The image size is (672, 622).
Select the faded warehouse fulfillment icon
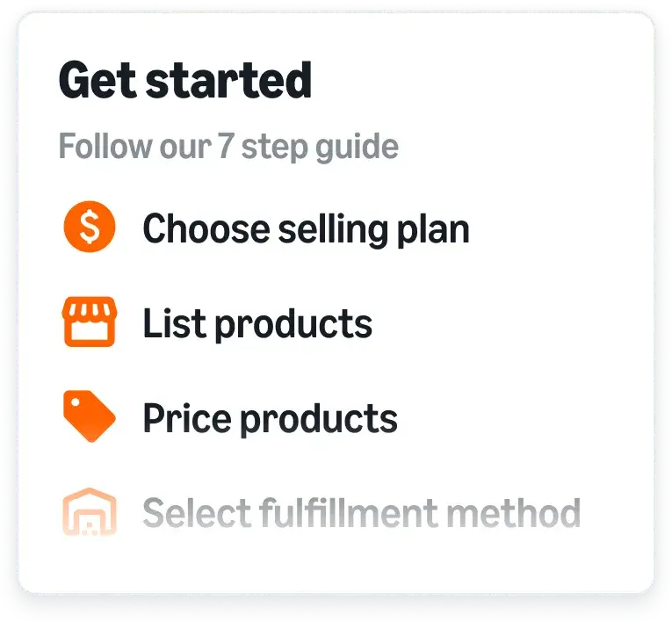click(x=90, y=511)
